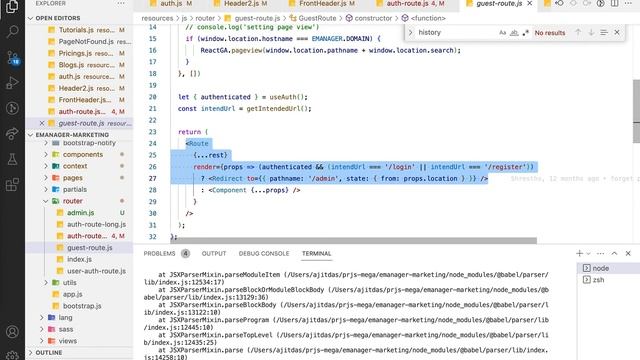Expand the components folder
This screenshot has width=640, height=360.
pos(46,154)
